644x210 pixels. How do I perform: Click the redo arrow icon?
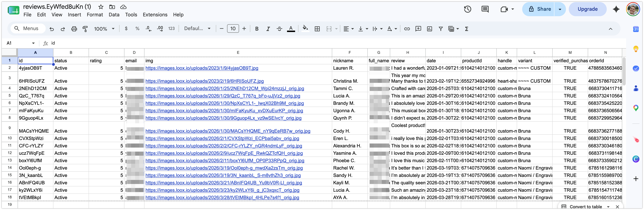tap(63, 29)
